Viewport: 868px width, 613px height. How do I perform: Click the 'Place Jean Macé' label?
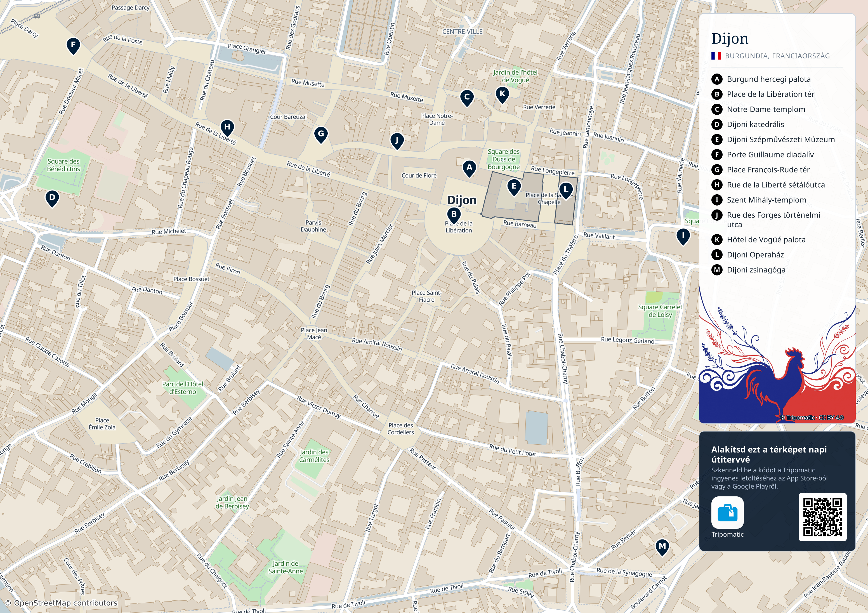pyautogui.click(x=314, y=334)
